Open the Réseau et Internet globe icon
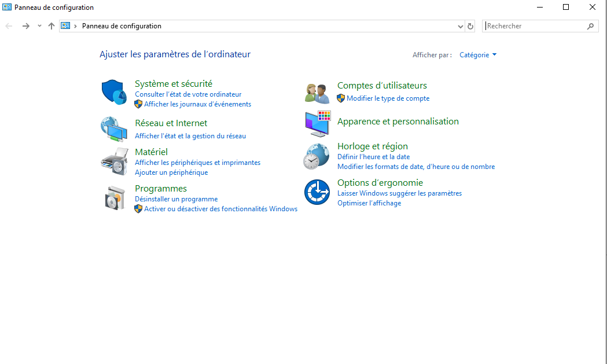 click(114, 129)
